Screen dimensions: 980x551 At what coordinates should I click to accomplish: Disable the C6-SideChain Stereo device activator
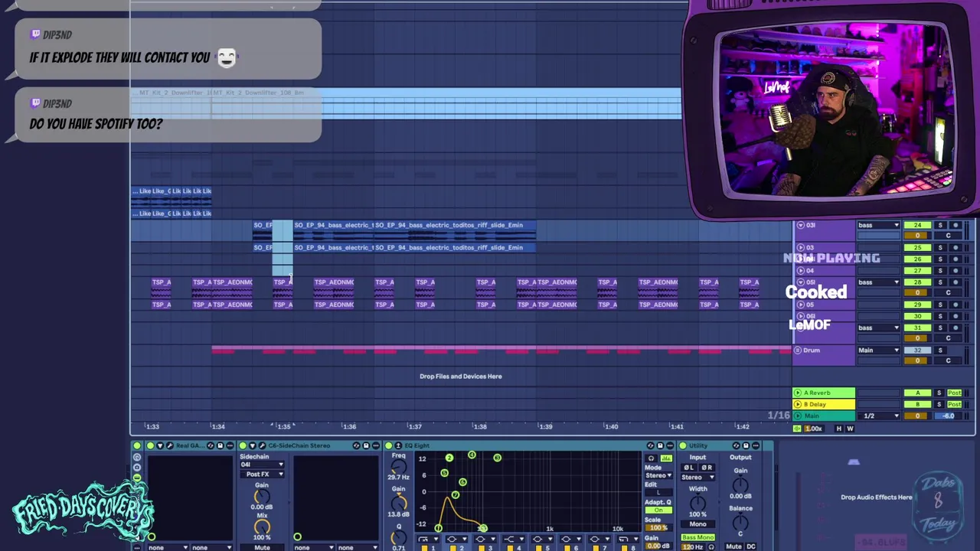tap(243, 445)
